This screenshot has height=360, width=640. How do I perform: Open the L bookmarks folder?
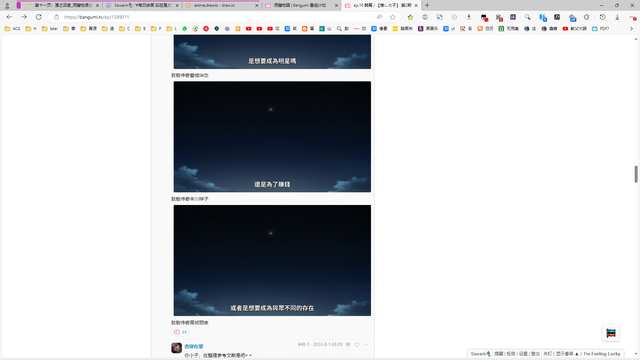click(172, 29)
